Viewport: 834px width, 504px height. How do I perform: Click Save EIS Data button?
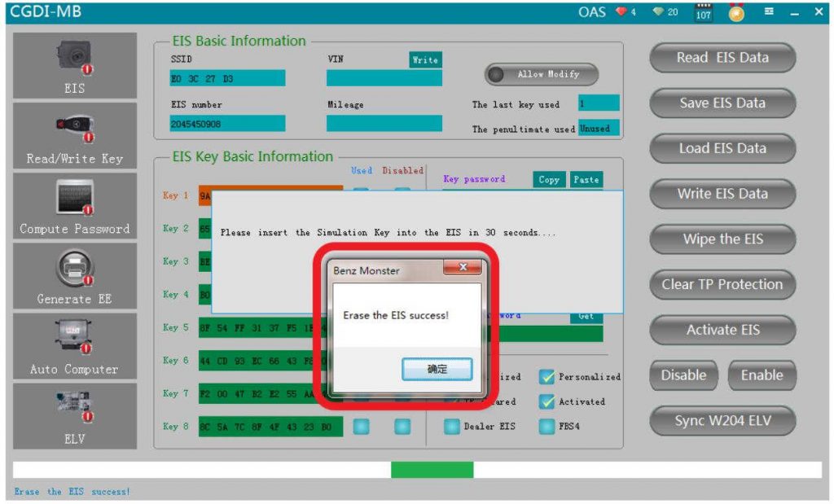722,103
